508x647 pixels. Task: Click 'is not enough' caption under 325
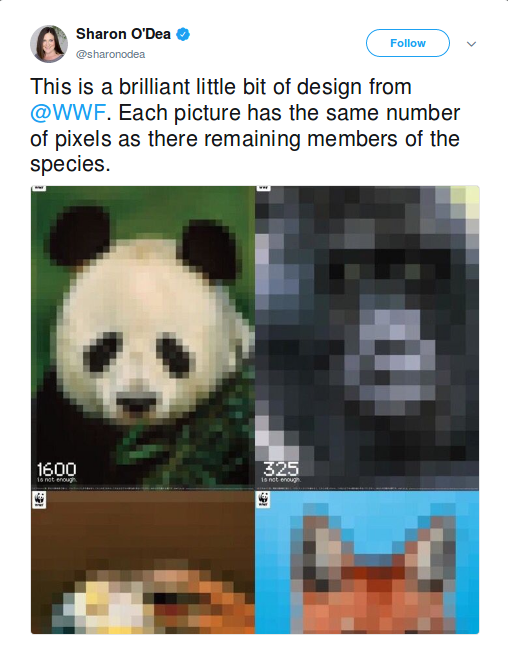pos(281,480)
